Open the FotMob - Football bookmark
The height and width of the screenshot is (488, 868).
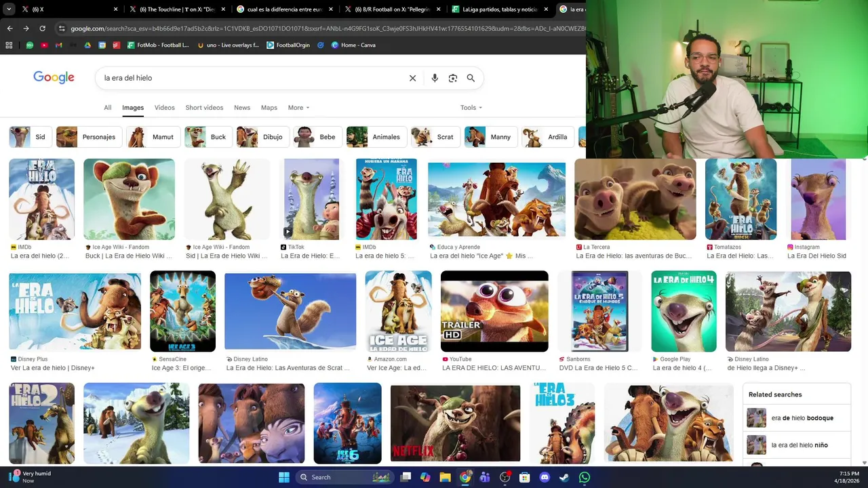click(x=158, y=45)
